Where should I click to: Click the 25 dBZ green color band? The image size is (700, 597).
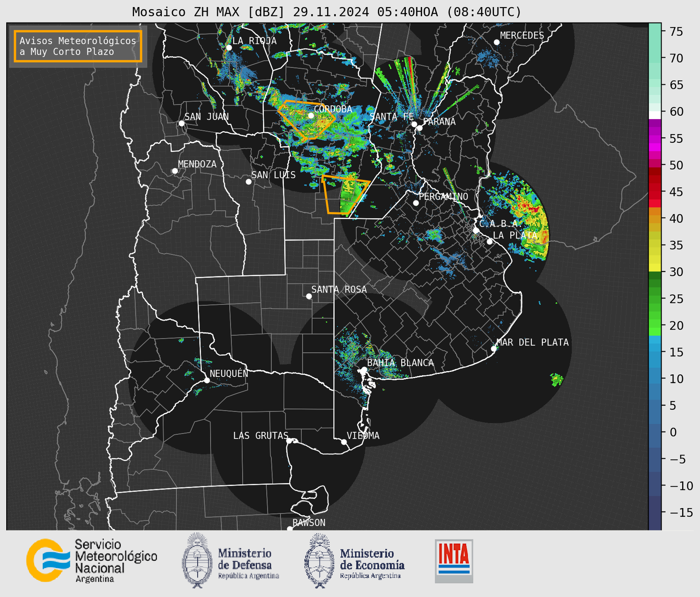tap(655, 299)
